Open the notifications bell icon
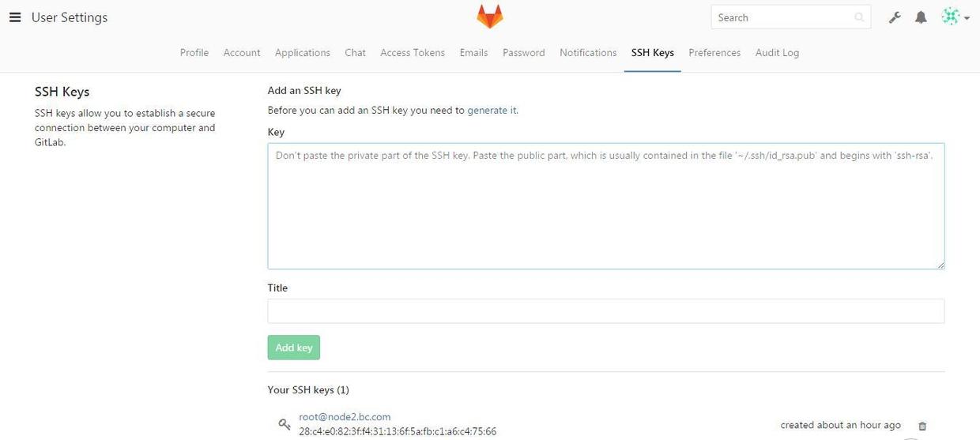The height and width of the screenshot is (440, 980). pyautogui.click(x=921, y=17)
